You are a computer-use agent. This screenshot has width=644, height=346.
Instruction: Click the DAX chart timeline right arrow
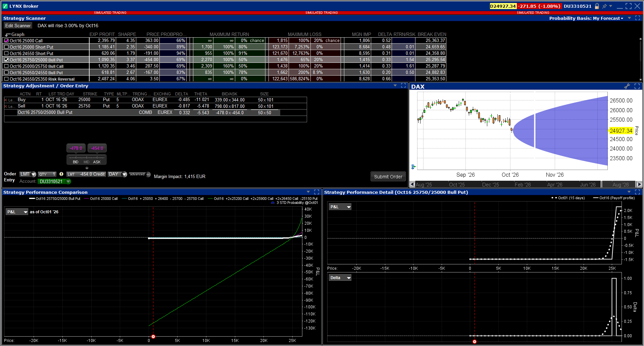click(x=639, y=184)
